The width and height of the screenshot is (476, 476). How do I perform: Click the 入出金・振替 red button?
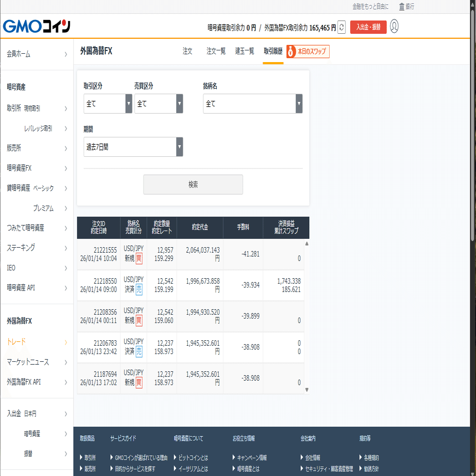(368, 27)
